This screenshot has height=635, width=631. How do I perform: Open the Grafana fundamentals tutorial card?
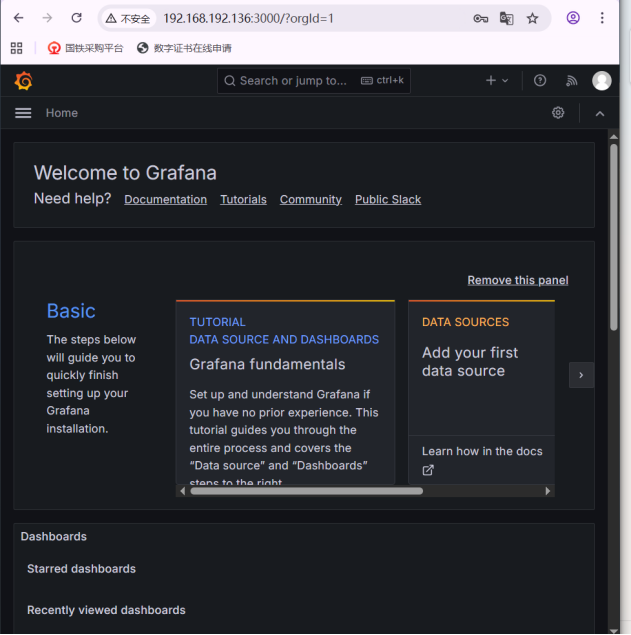click(285, 392)
